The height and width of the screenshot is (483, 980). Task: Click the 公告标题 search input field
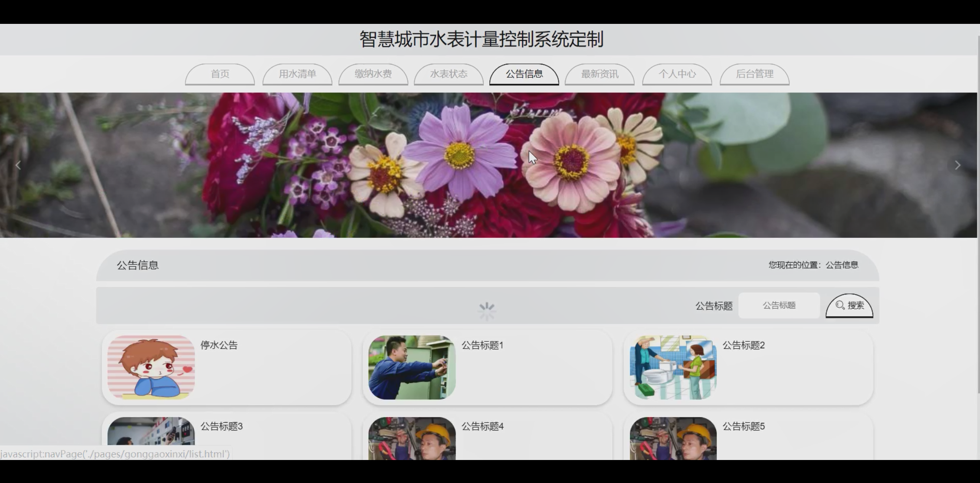pyautogui.click(x=779, y=306)
